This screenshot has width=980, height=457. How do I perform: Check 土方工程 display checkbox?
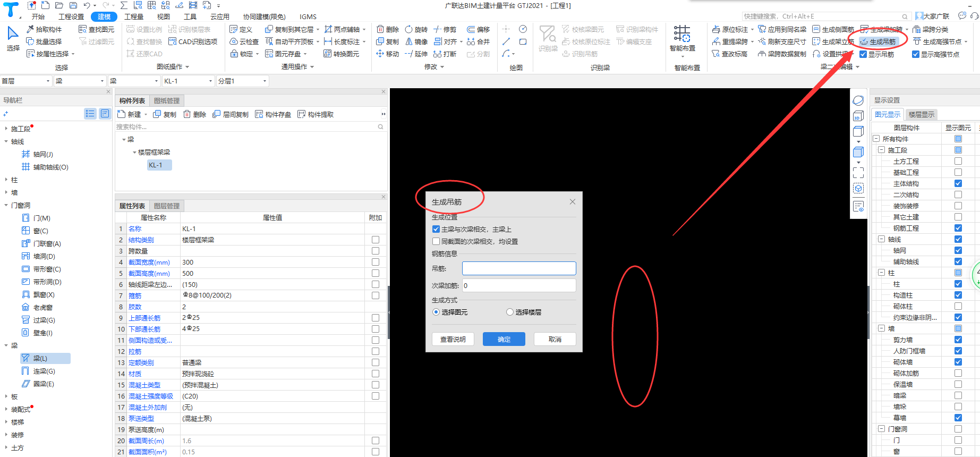[x=958, y=161]
